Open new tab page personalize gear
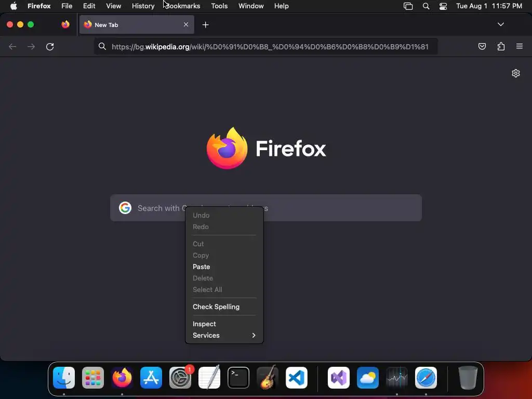Image resolution: width=532 pixels, height=399 pixels. tap(516, 73)
